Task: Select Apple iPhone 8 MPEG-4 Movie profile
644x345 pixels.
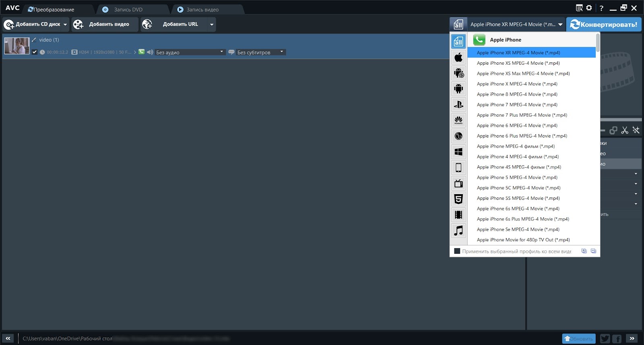Action: (531, 94)
